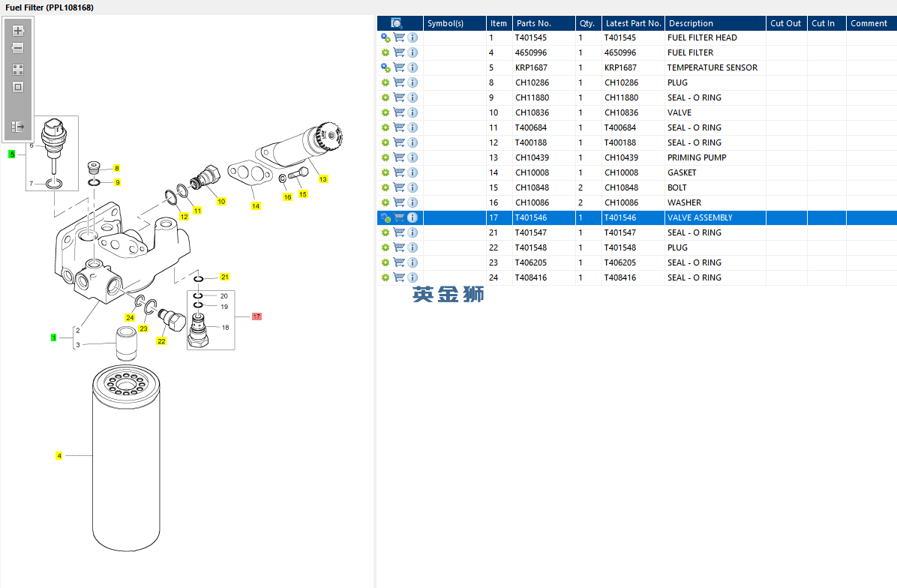Open info for WASHER CH10086
Image resolution: width=897 pixels, height=588 pixels.
pyautogui.click(x=412, y=202)
